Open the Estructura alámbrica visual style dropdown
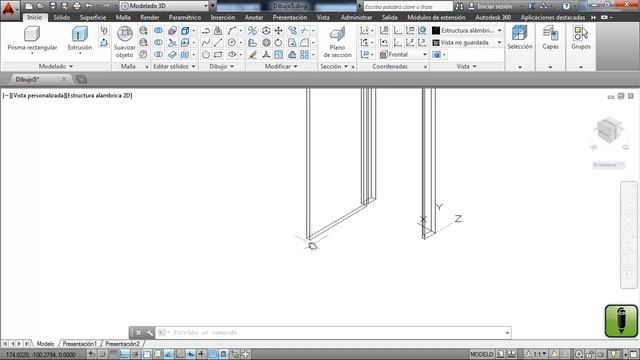The image size is (640, 360). 468,31
